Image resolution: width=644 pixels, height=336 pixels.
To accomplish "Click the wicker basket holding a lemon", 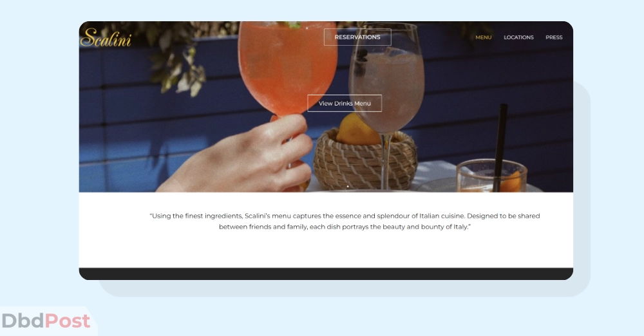I will pos(365,160).
